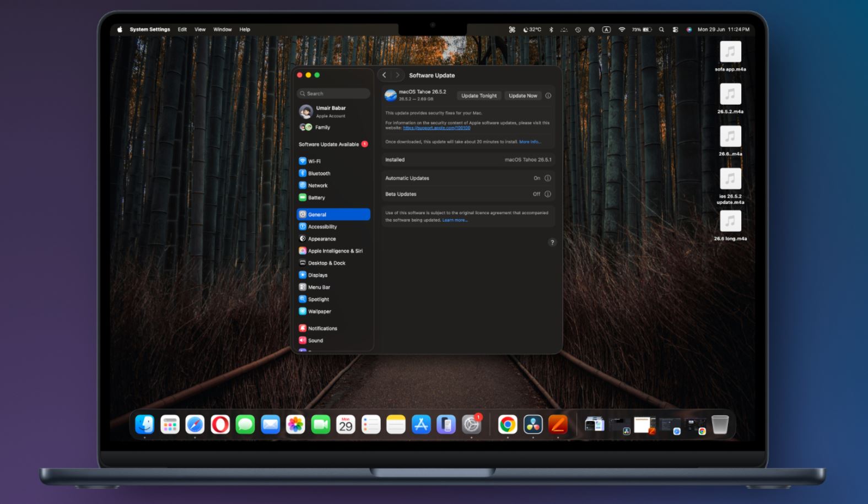Viewport: 868px width, 504px height.
Task: Click the More info... link
Action: 530,142
